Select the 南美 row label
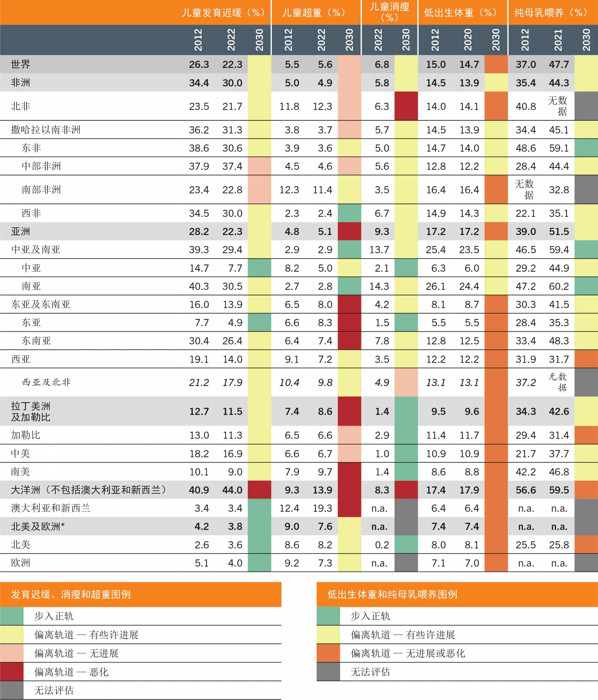Viewport: 598px width, 700px height. tap(21, 471)
